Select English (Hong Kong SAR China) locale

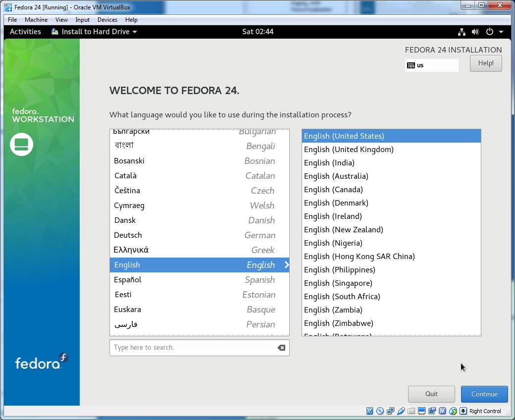pyautogui.click(x=391, y=257)
